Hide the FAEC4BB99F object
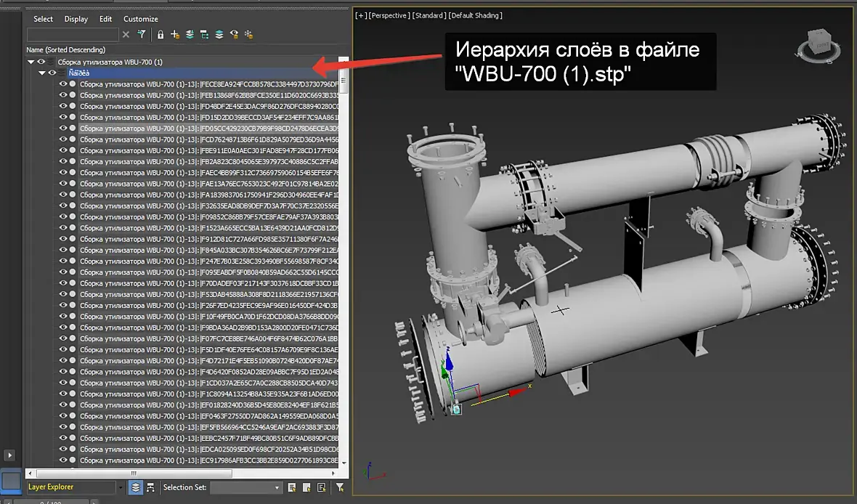 pos(63,172)
